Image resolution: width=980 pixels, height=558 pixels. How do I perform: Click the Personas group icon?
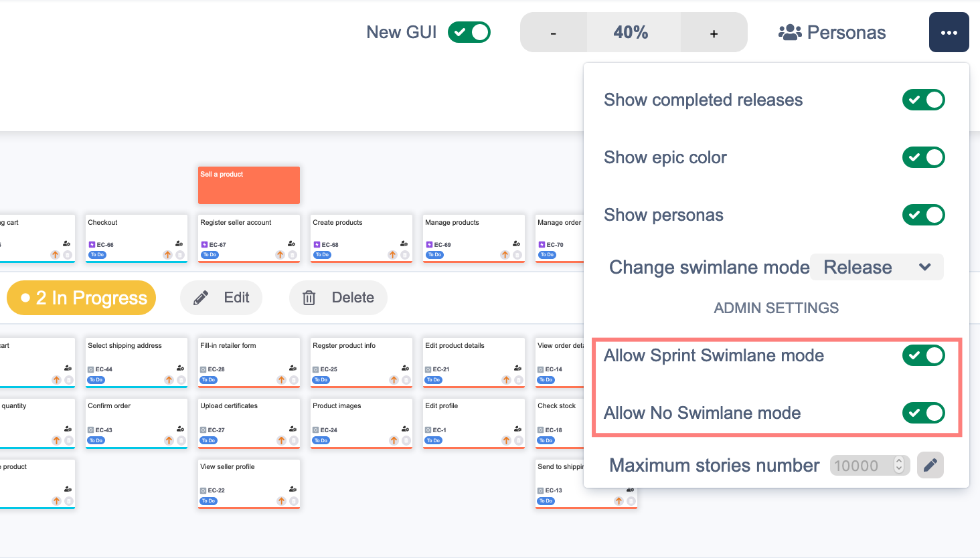point(790,32)
